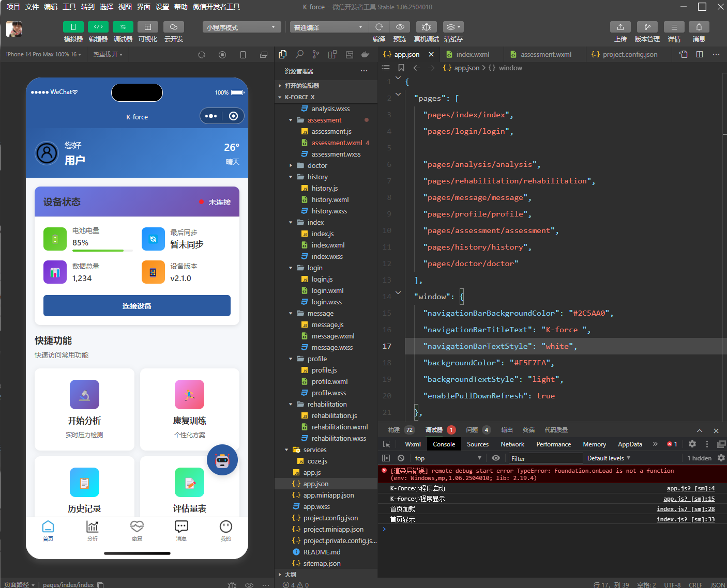Close the app.json editor tab
Viewport: 727px width, 588px height.
tap(431, 54)
